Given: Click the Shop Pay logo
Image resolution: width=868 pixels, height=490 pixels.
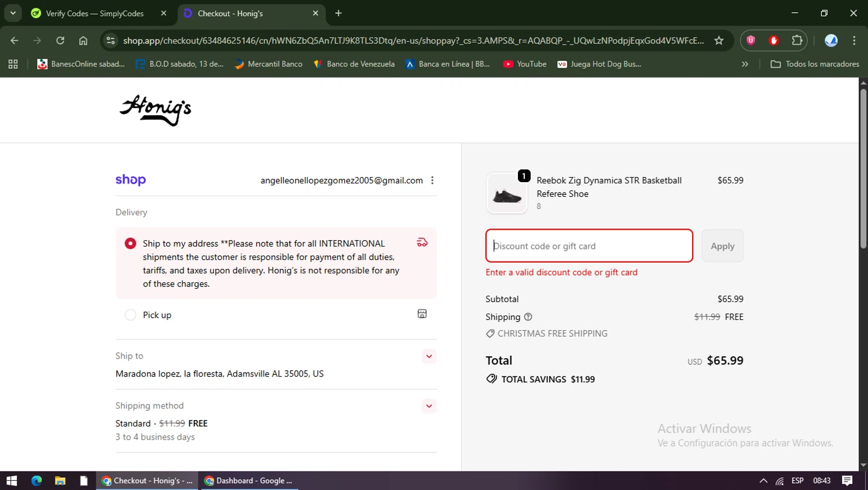Looking at the screenshot, I should coord(131,180).
